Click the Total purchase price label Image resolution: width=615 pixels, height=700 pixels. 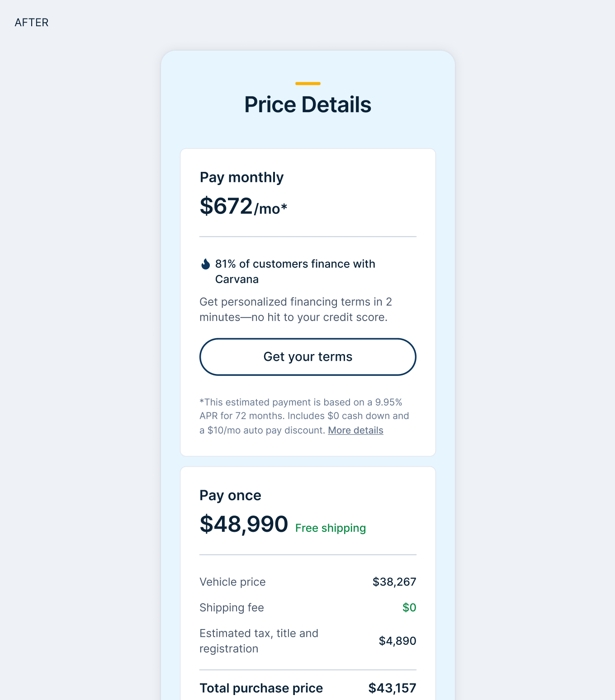[261, 688]
